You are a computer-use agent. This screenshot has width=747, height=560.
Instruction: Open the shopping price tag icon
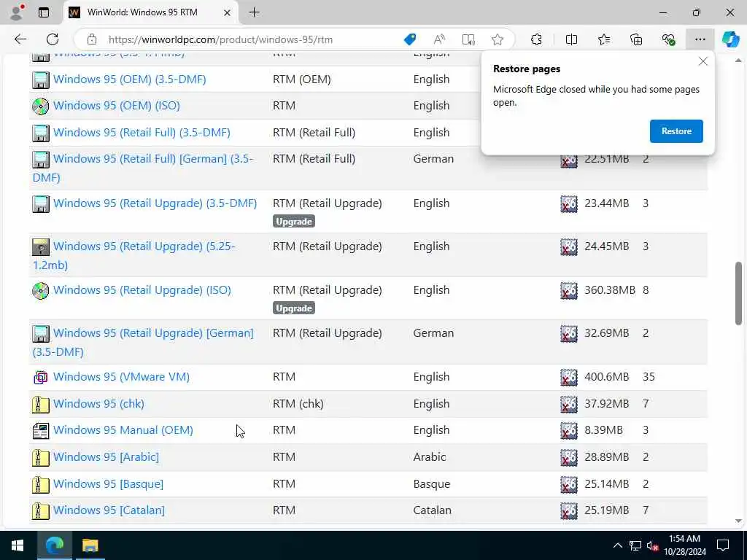coord(409,39)
